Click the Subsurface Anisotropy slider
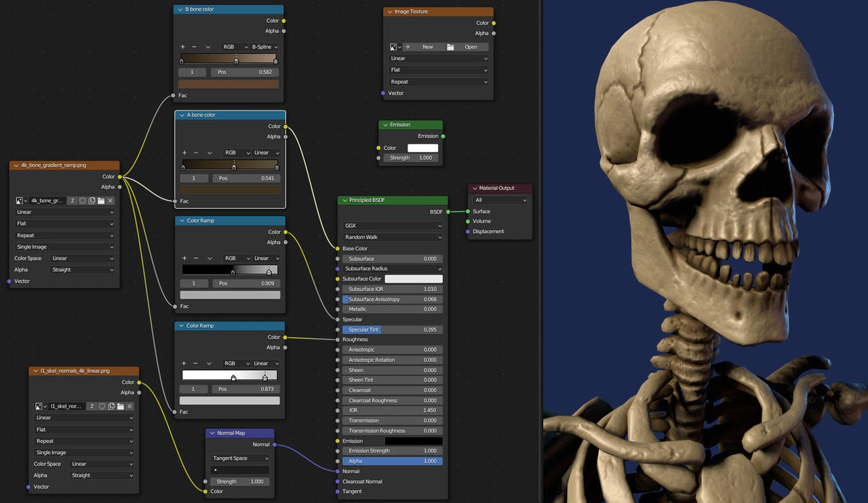Screen dimensions: 868x503 (393, 299)
